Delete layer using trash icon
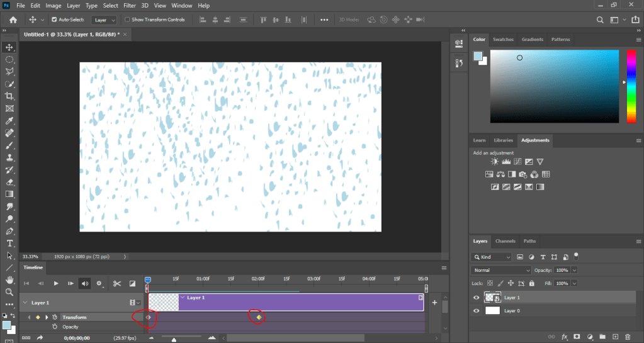Image resolution: width=644 pixels, height=343 pixels. click(x=628, y=337)
